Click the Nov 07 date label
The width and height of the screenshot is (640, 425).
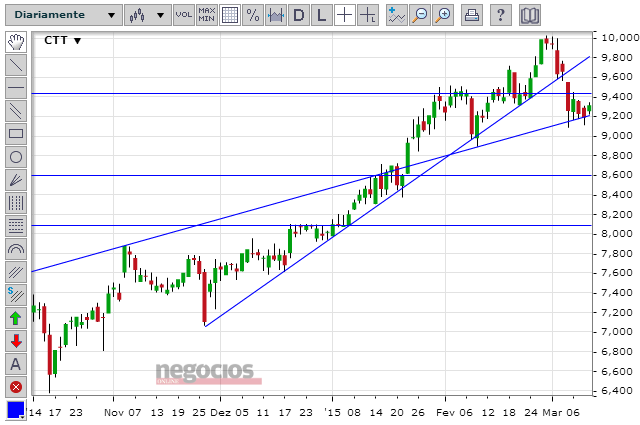tap(122, 413)
